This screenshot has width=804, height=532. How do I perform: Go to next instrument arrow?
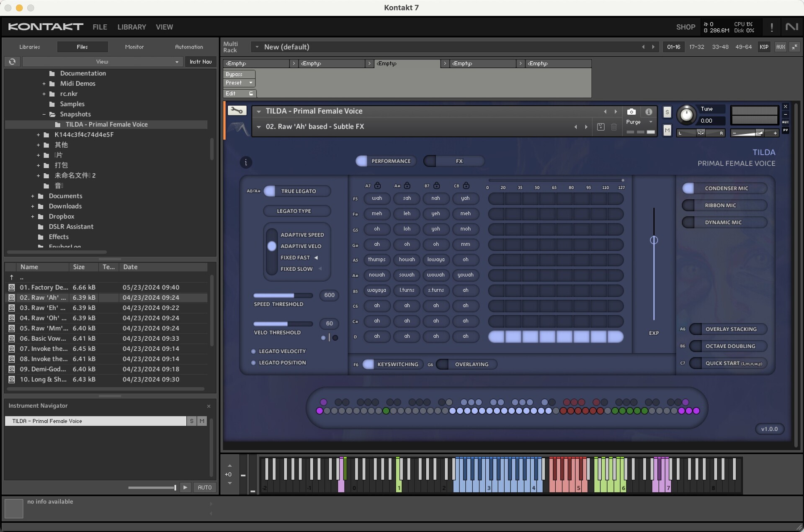point(616,111)
